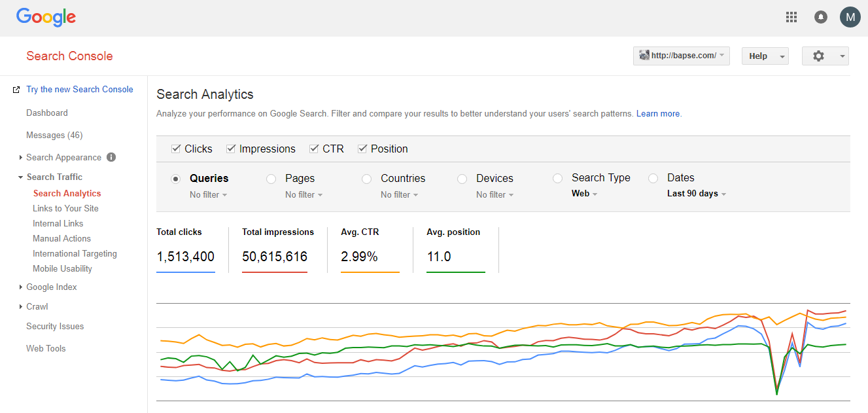Collapse the Search Traffic section
Viewport: 868px width, 413px height.
click(20, 177)
